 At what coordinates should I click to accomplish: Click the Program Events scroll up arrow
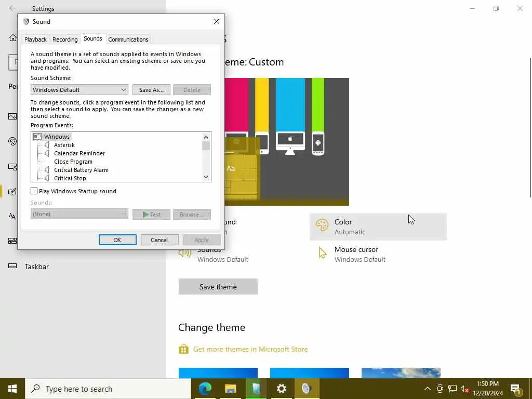coord(206,137)
